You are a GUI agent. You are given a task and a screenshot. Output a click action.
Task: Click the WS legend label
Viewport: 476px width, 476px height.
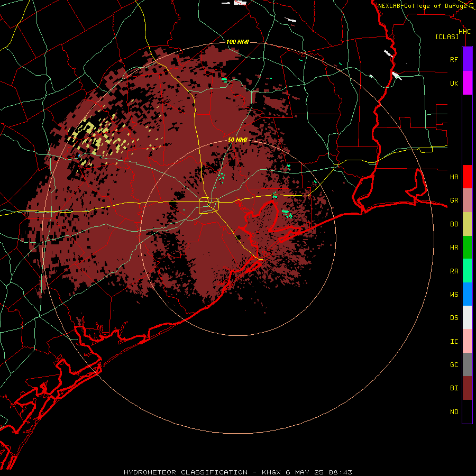tap(454, 294)
